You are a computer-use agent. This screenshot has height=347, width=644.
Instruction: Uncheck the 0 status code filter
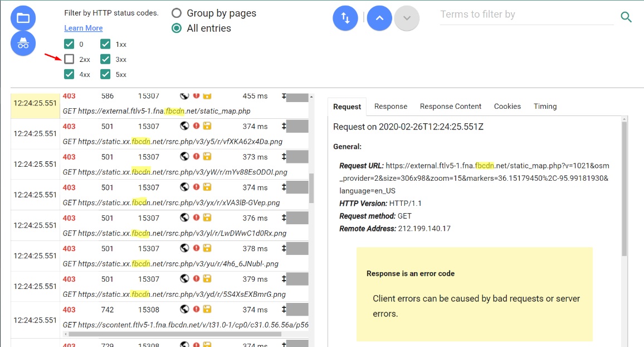pyautogui.click(x=70, y=44)
